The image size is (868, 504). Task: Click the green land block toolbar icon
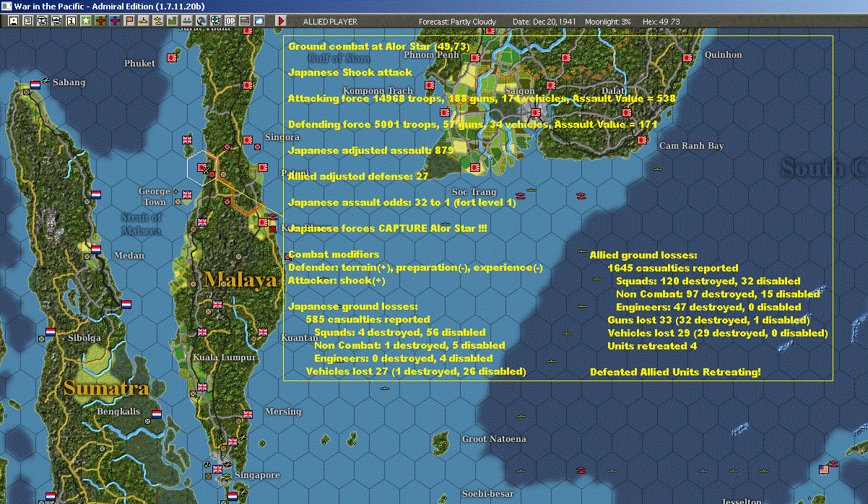point(172,21)
